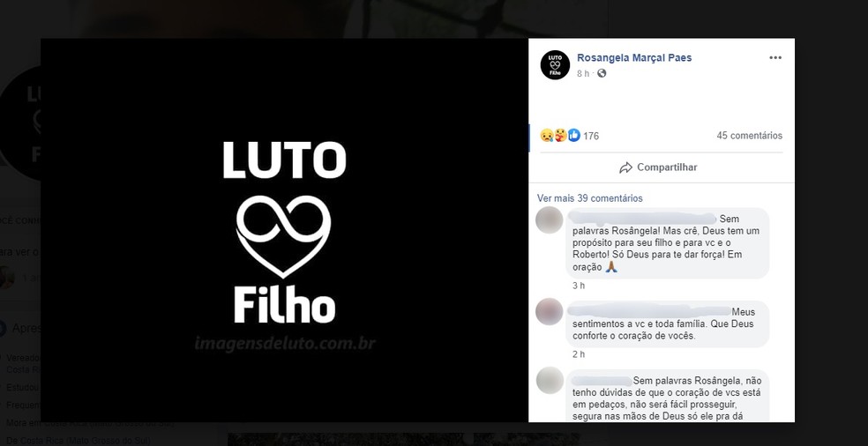Click the 3 h comment timestamp

579,286
